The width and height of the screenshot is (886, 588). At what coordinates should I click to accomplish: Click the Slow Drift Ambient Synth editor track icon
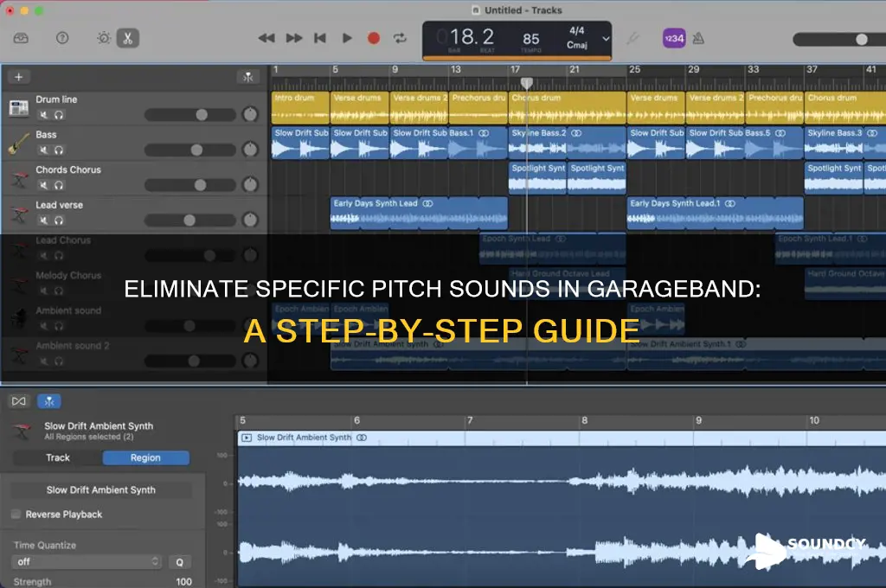(22, 431)
